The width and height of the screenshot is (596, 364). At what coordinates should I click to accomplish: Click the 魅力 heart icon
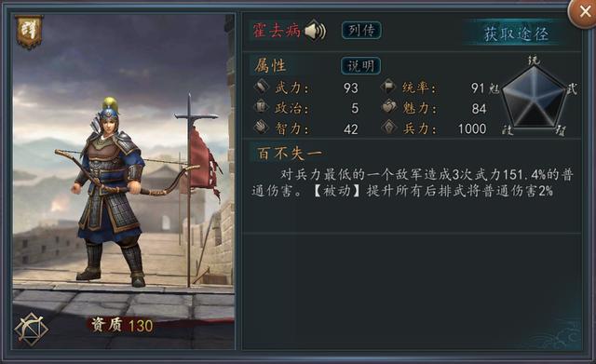click(389, 108)
